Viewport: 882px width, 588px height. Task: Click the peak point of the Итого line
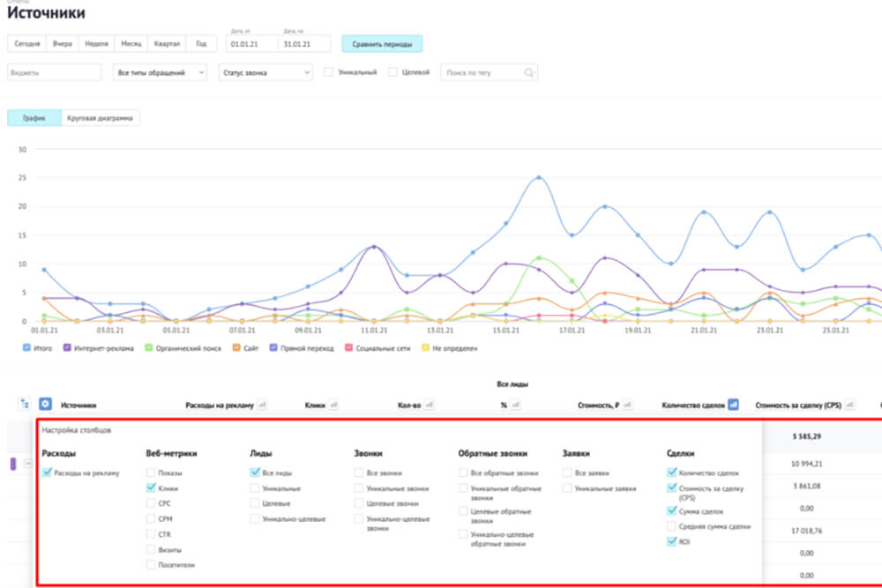539,178
